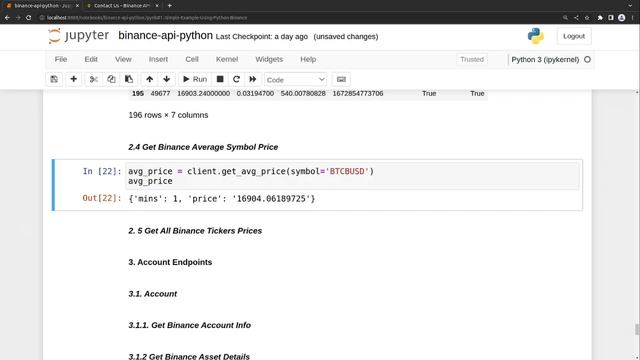Open browser zoom magnifier icon
640x360 pixels.
click(565, 18)
